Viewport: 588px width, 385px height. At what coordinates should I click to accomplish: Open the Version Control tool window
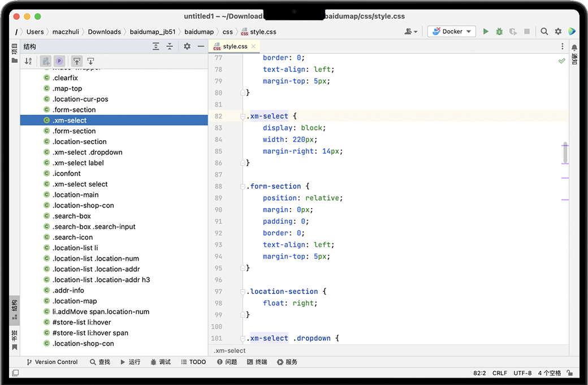tap(52, 362)
